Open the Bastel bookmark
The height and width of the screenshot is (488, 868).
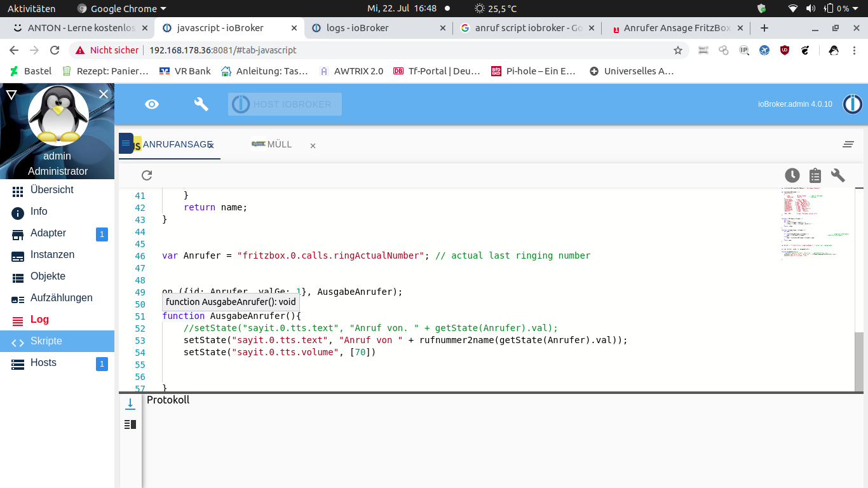31,71
